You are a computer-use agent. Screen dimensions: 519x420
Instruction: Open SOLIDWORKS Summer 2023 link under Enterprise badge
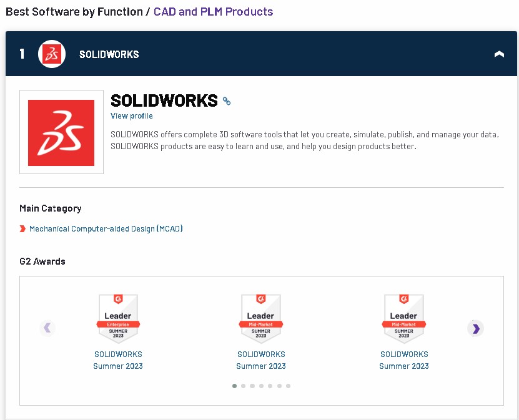pos(118,360)
